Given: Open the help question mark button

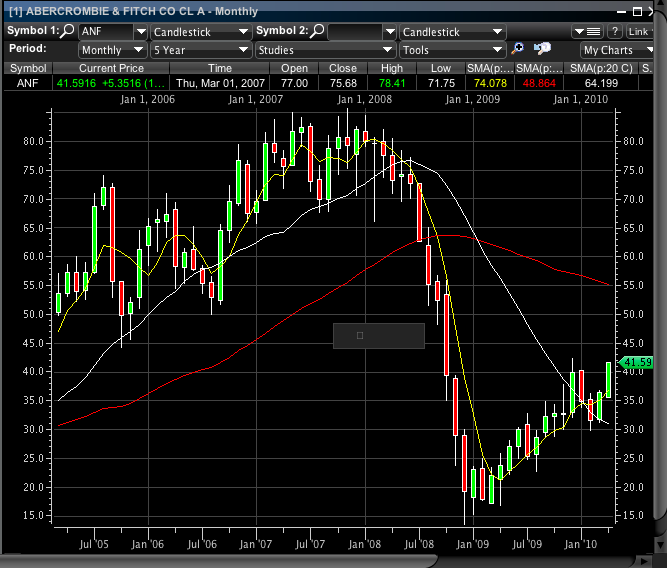Looking at the screenshot, I should click(615, 31).
